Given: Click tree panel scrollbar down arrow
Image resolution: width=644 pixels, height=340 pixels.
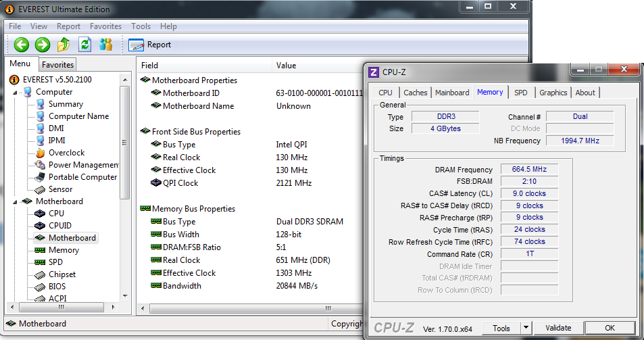Looking at the screenshot, I should 125,296.
